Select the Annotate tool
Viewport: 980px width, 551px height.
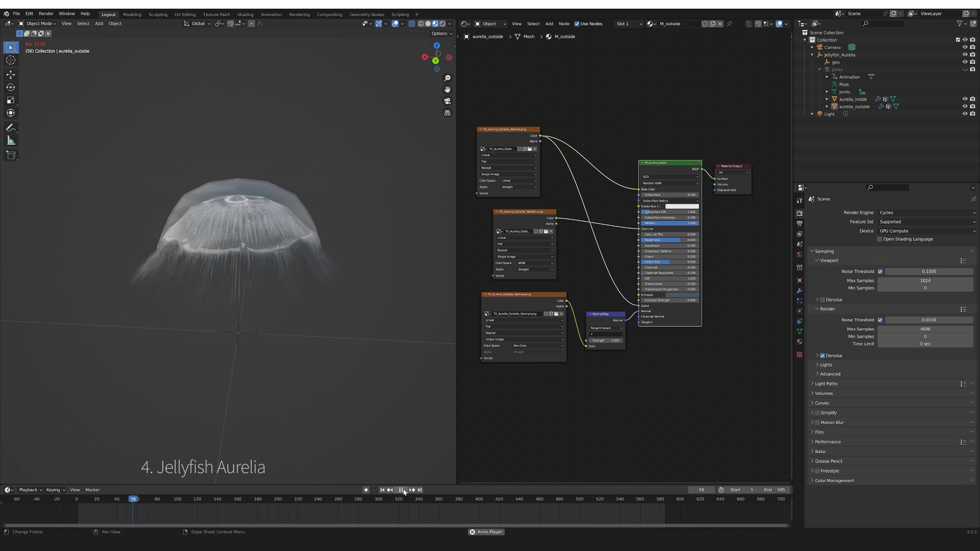pyautogui.click(x=11, y=128)
